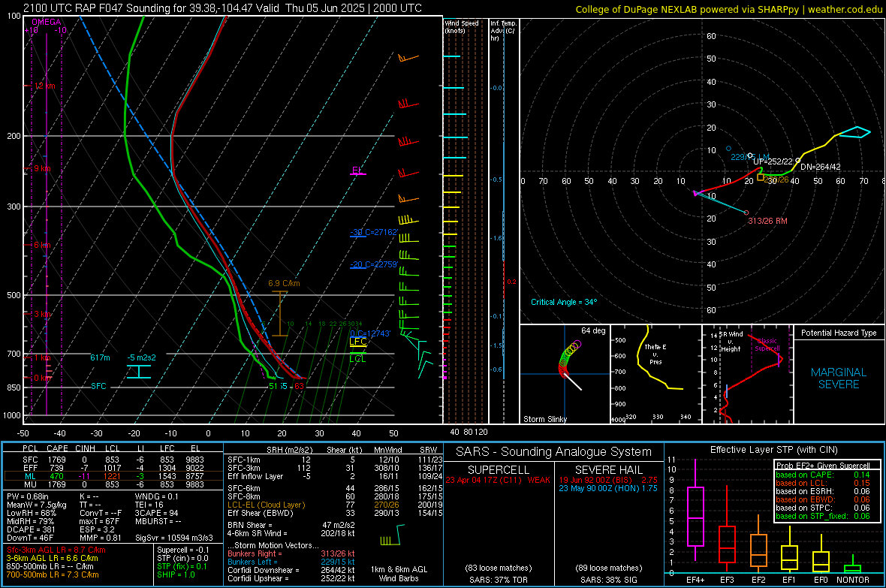Click the 12 km height marker
This screenshot has width=886, height=588.
click(44, 86)
